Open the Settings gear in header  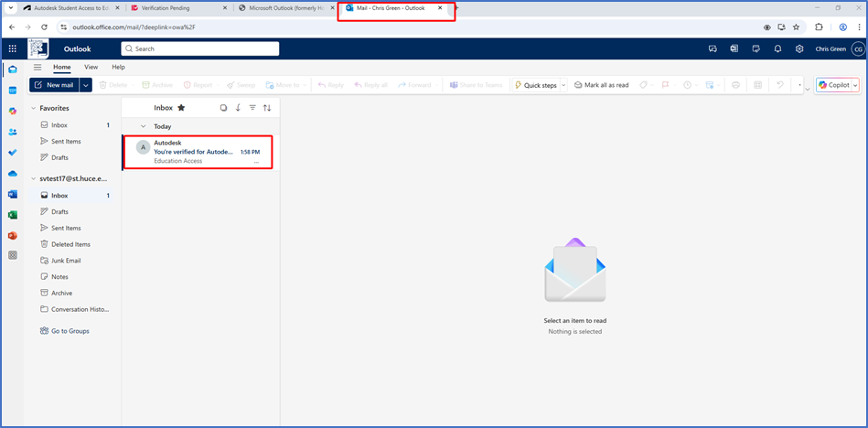click(799, 48)
